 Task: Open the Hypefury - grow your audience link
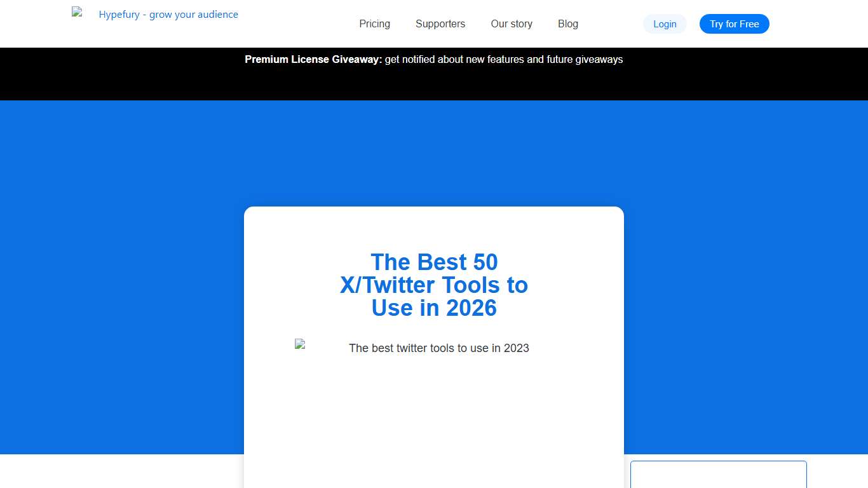pos(168,14)
